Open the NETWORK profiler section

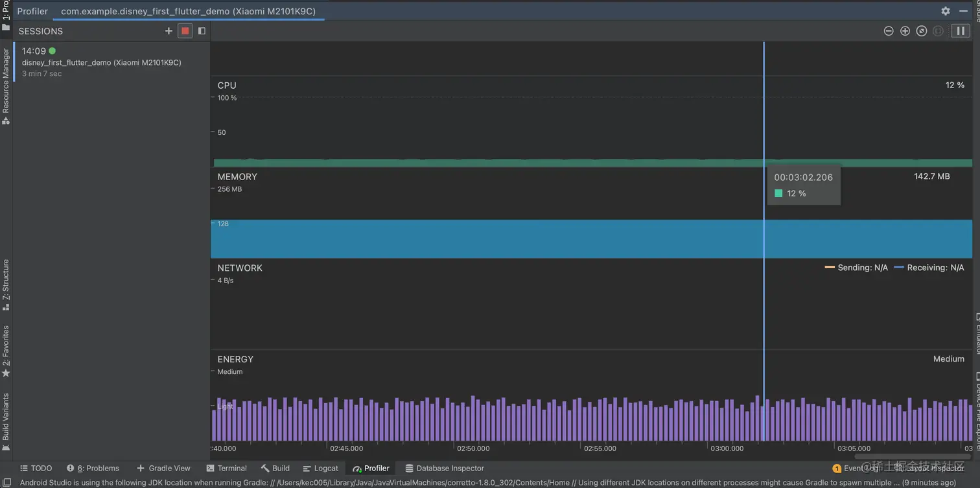(x=240, y=268)
